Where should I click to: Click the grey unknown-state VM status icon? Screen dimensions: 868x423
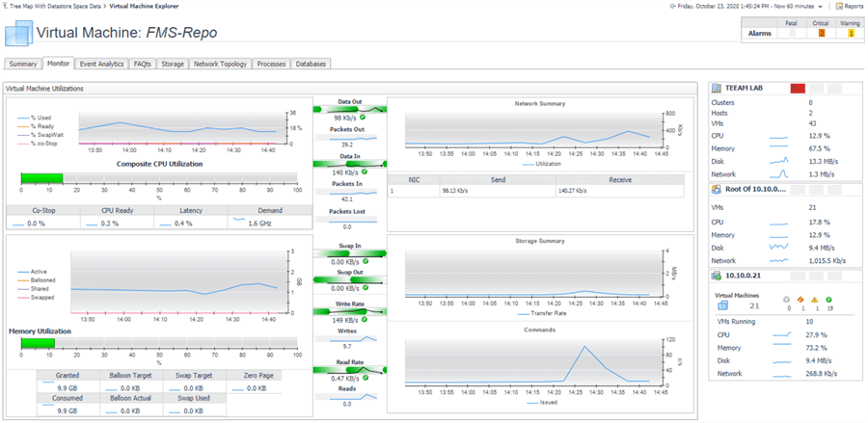click(x=786, y=300)
